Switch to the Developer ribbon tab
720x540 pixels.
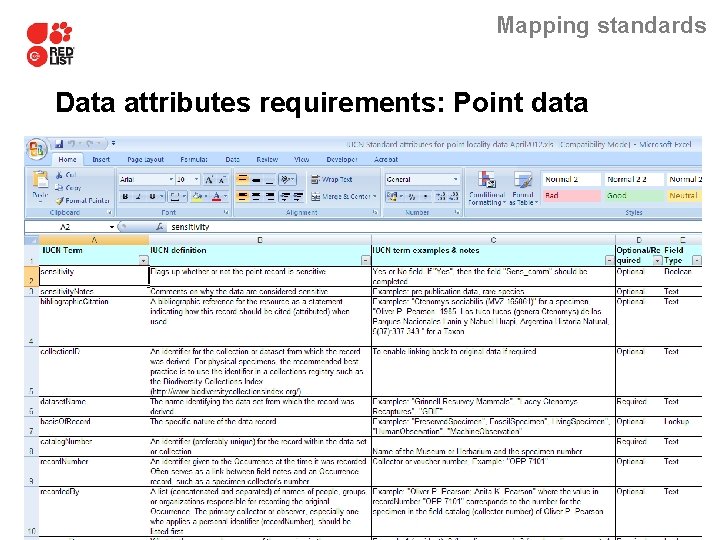coord(342,159)
